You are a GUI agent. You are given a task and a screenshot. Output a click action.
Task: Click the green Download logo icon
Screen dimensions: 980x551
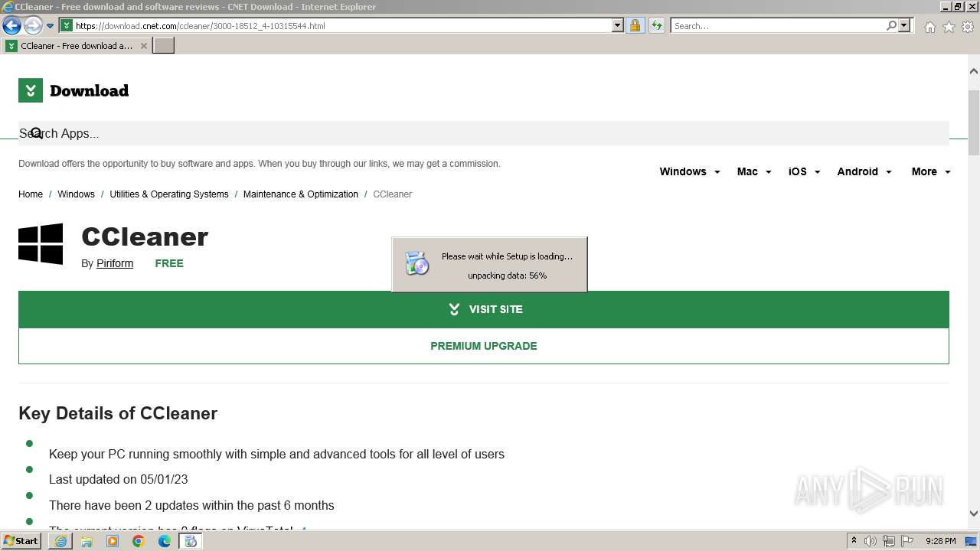[x=31, y=90]
